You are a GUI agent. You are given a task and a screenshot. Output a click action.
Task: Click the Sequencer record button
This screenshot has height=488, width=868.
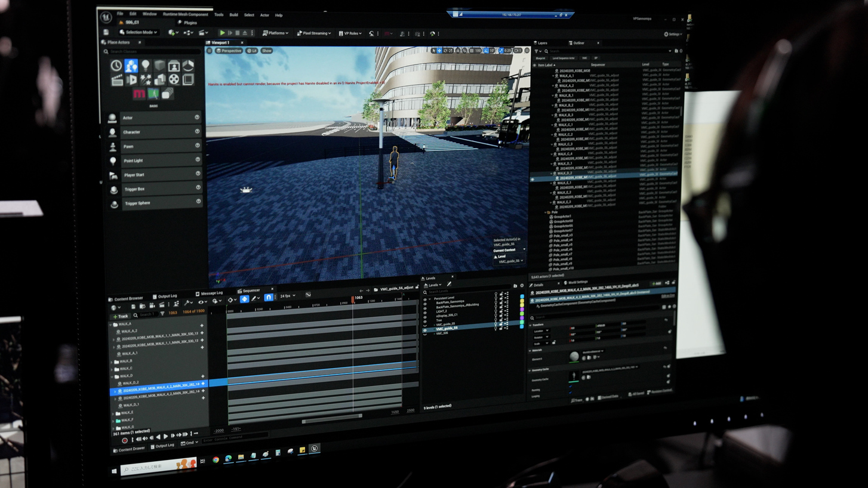point(125,440)
